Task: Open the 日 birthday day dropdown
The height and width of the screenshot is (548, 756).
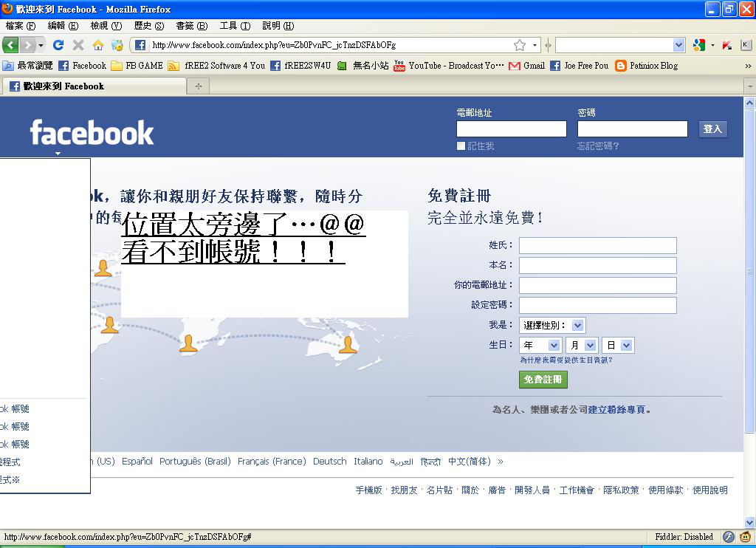Action: [x=618, y=345]
